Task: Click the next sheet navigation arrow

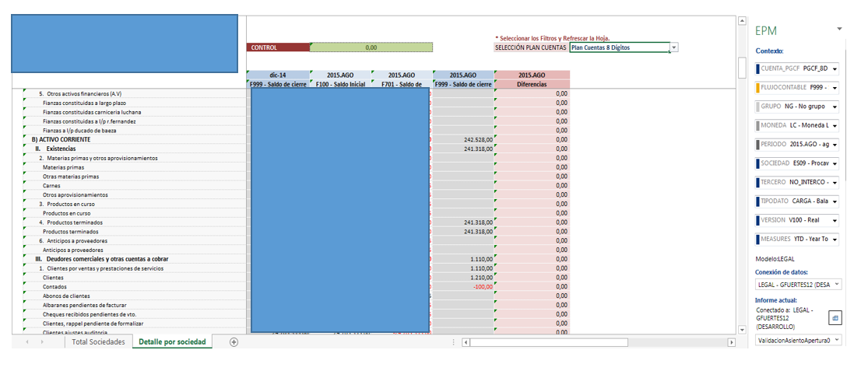Action: click(x=42, y=342)
